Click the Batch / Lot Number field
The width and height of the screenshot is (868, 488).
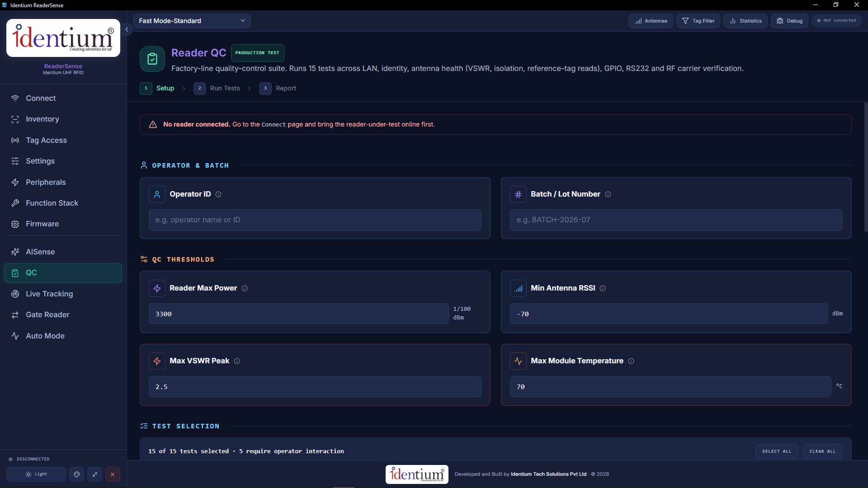coord(676,220)
